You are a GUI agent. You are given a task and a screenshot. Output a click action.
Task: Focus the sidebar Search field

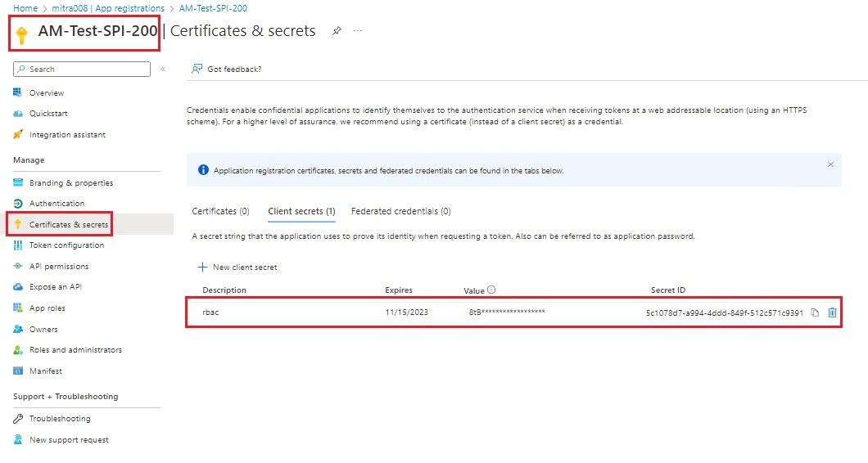click(x=82, y=70)
